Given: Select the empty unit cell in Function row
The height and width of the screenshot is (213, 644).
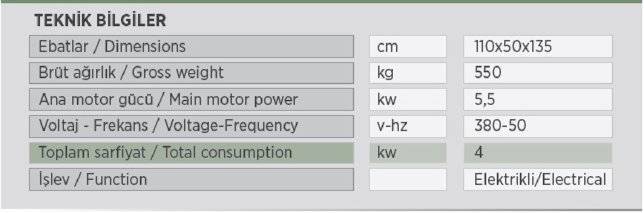Looking at the screenshot, I should [408, 178].
